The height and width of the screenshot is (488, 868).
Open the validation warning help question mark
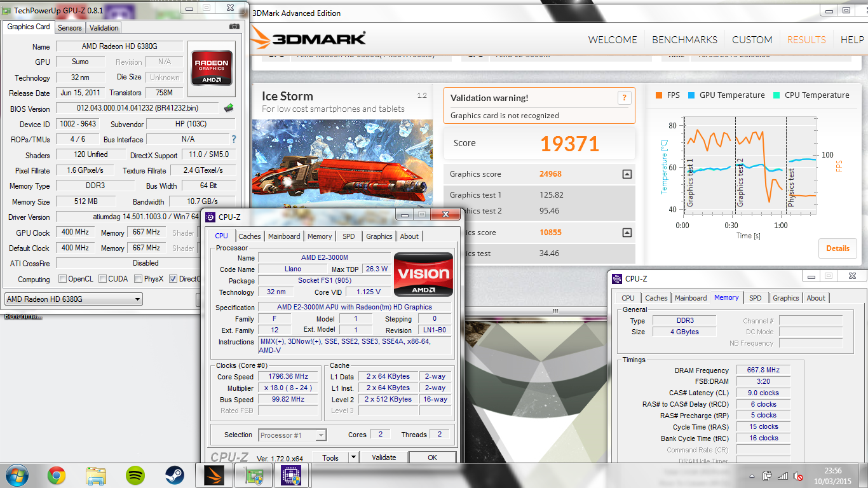pos(624,98)
